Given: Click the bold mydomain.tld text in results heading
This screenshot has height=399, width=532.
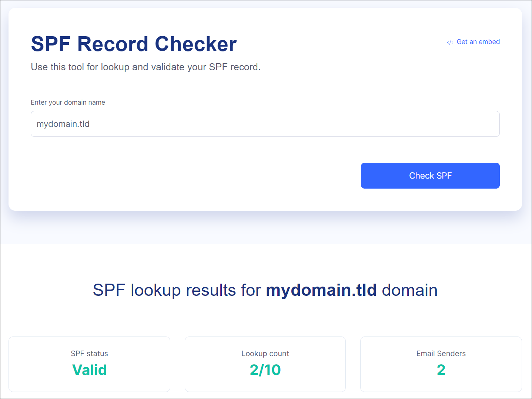Looking at the screenshot, I should (321, 290).
